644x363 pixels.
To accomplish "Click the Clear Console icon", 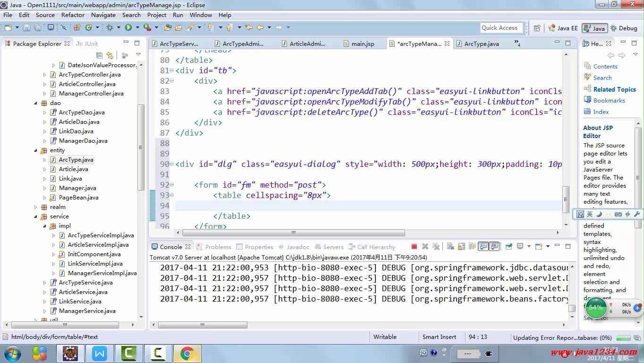I will (x=450, y=247).
